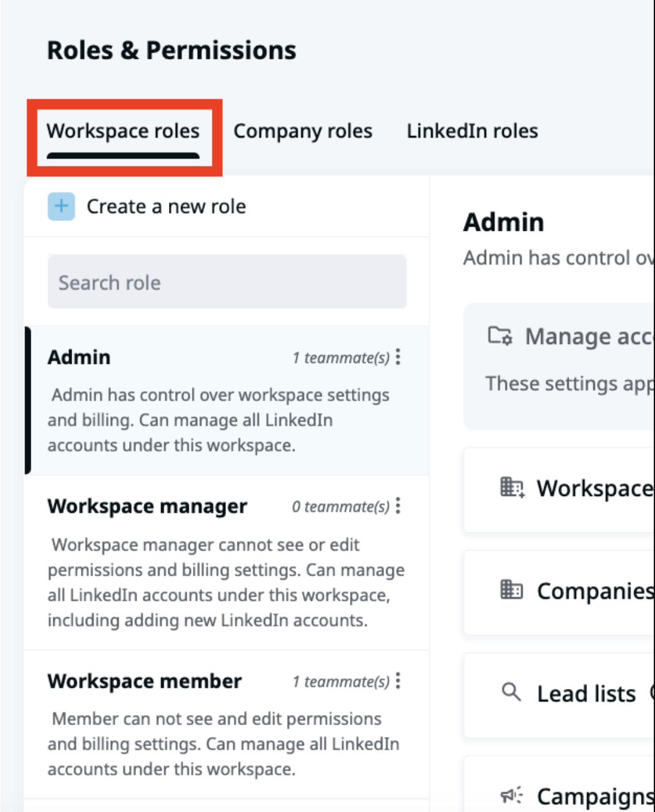Screen dimensions: 655x812
Task: Expand the Companies permissions section
Action: 560,592
